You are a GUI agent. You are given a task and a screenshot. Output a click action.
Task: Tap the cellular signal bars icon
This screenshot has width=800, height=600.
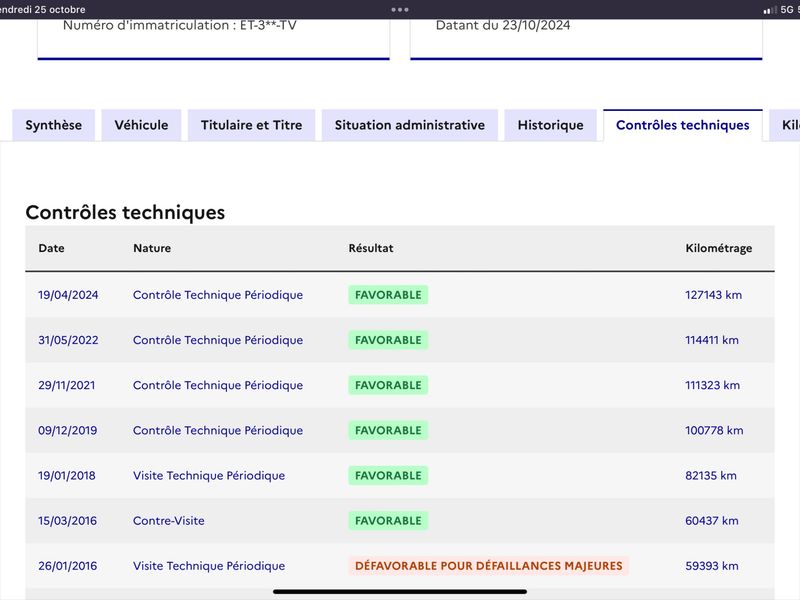770,10
